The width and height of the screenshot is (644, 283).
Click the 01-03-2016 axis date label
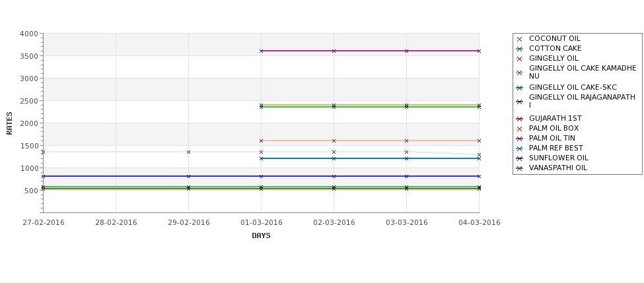tap(261, 223)
